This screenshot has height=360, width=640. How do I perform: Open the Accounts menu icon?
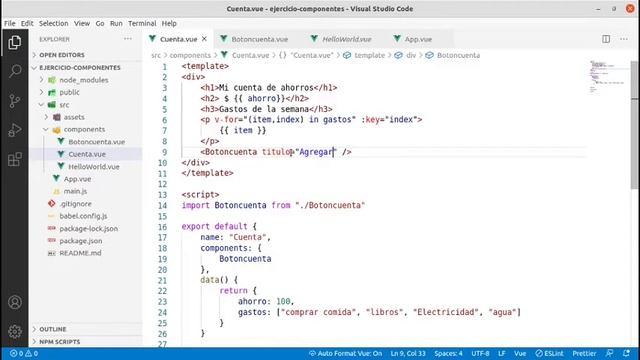tap(15, 302)
